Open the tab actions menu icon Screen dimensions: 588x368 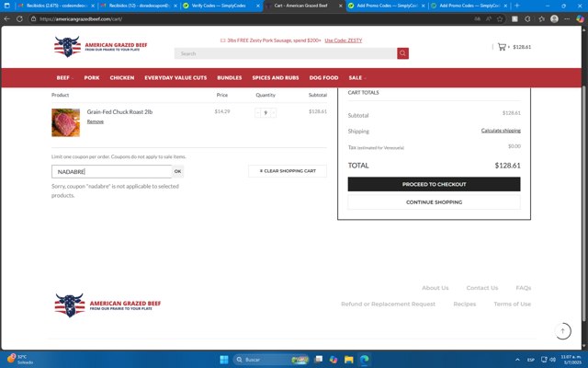(x=6, y=6)
